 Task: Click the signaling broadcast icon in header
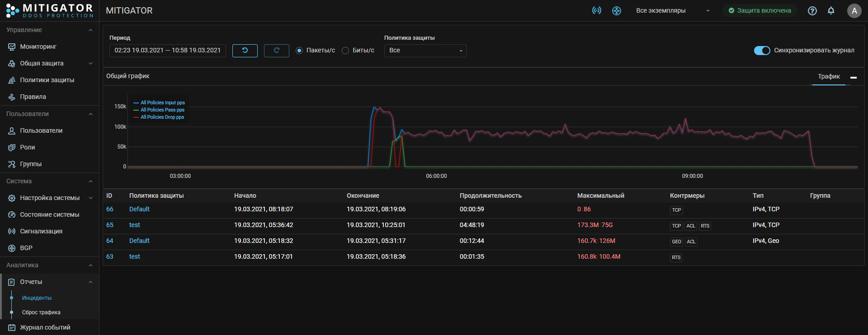pos(597,10)
